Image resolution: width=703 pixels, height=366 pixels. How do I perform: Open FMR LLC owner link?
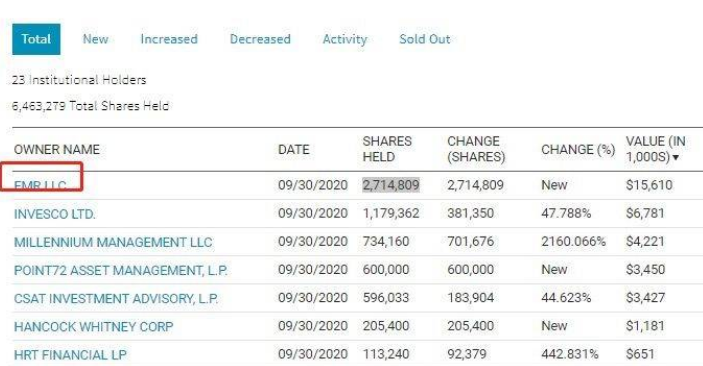click(40, 186)
